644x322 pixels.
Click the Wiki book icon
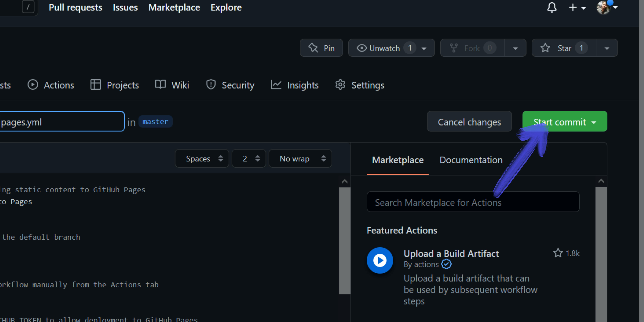click(x=160, y=85)
